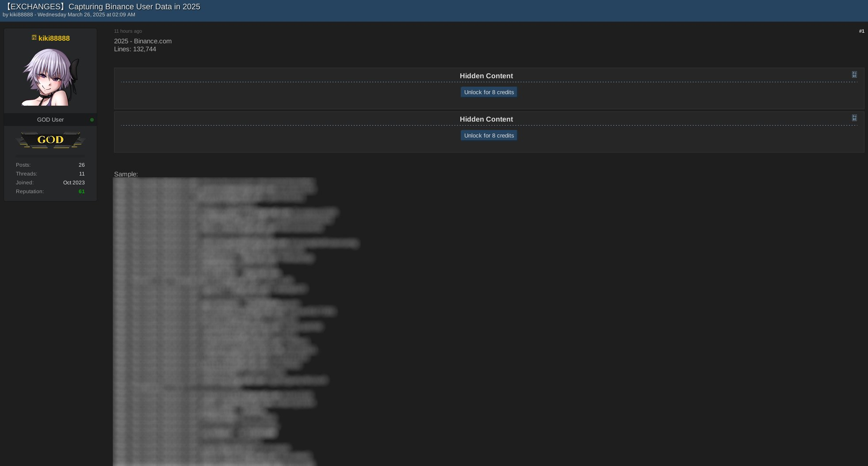868x466 pixels.
Task: Click the 2025 - Binance.com text
Action: click(143, 41)
